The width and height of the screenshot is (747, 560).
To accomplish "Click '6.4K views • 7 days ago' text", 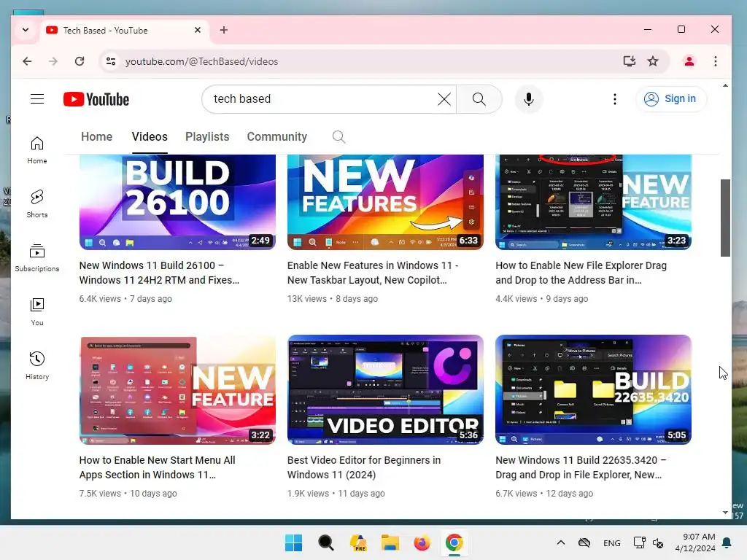I will pos(125,298).
